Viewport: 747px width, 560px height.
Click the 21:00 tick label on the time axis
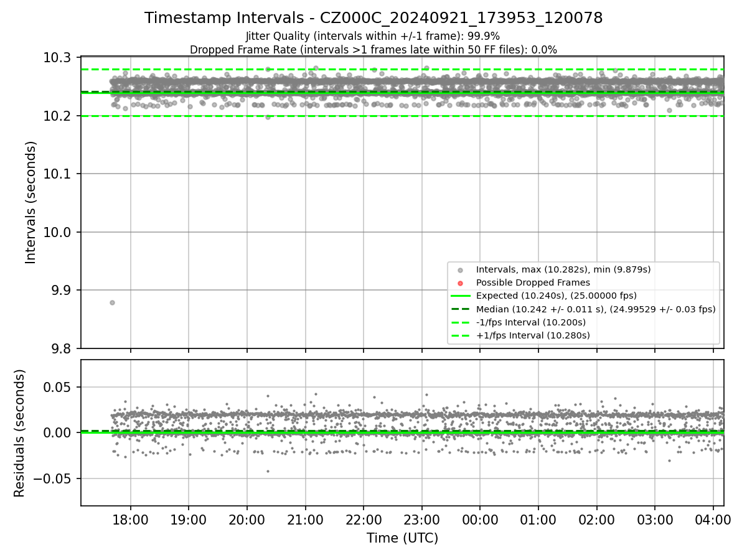point(305,520)
